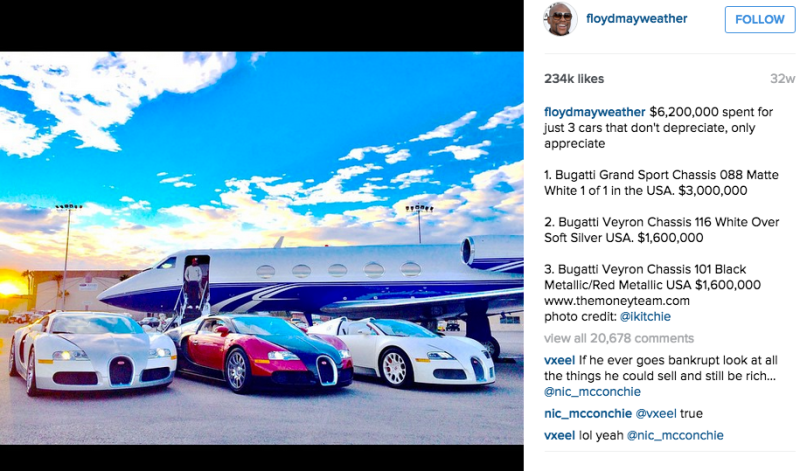800x471 pixels.
Task: Open nic_mcconchie commenter profile
Action: pos(588,413)
